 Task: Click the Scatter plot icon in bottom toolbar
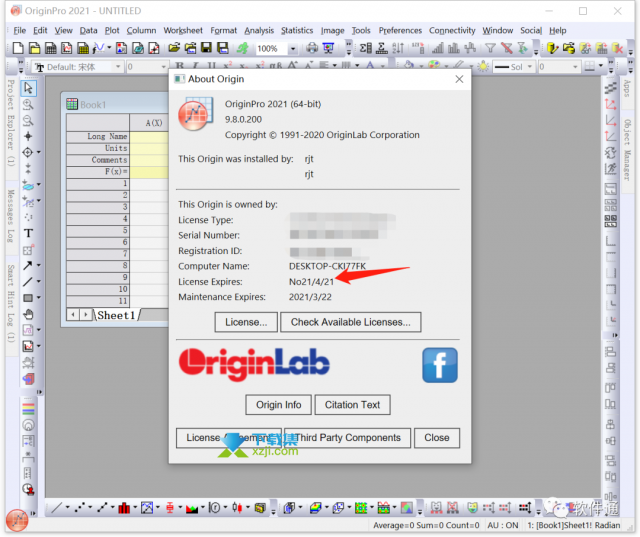(x=79, y=508)
